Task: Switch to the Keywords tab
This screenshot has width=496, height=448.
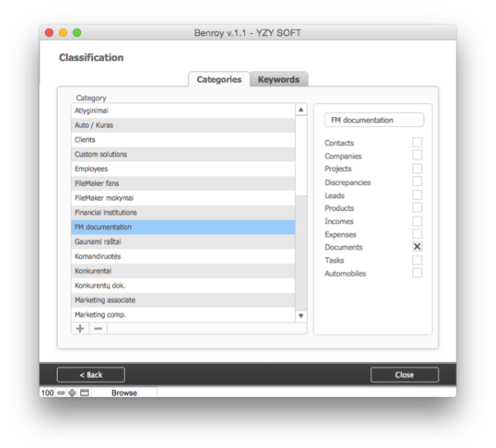Action: (279, 80)
